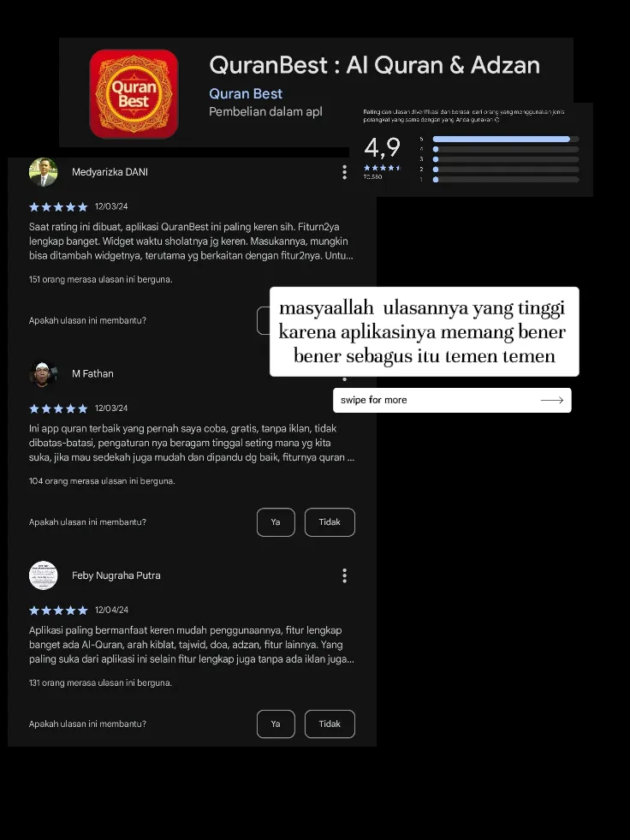Select Tidak for Feby Nugraha Putra's review
This screenshot has width=630, height=840.
pyautogui.click(x=330, y=724)
